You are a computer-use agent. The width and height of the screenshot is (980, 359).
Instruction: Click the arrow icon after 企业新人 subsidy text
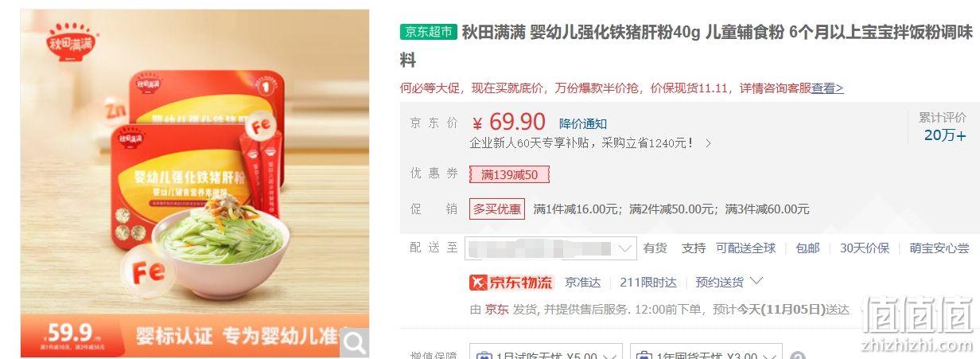[x=708, y=143]
